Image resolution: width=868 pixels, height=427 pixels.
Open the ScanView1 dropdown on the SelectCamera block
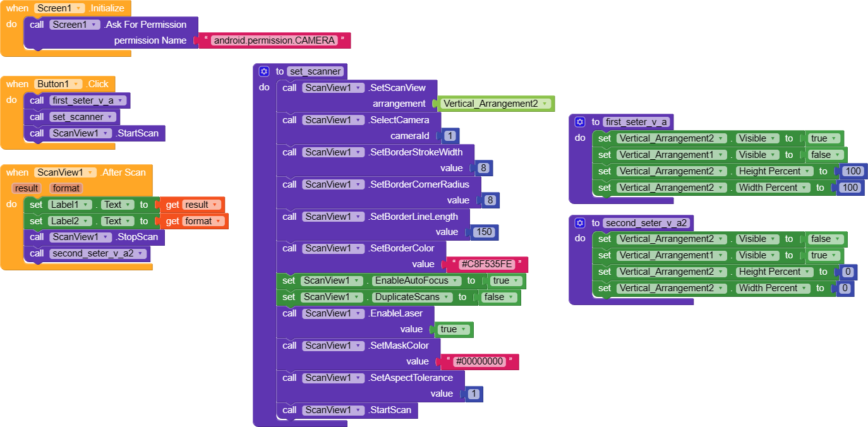[x=334, y=120]
